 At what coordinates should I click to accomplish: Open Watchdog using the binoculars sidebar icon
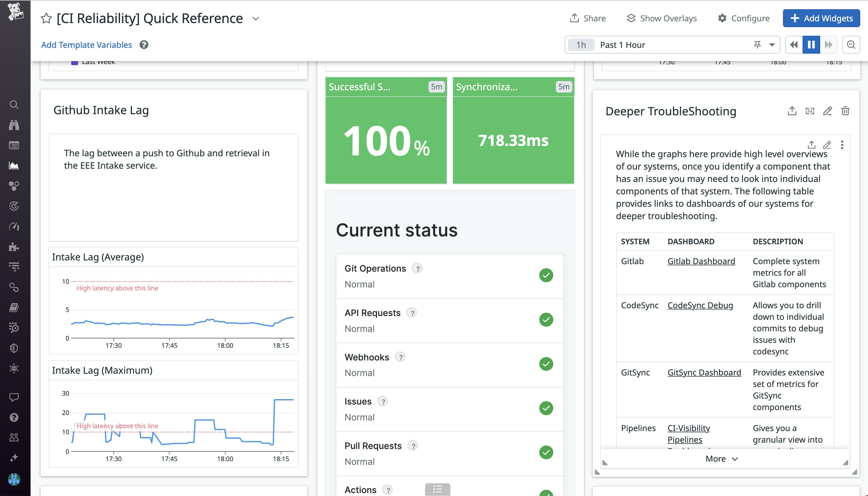click(14, 125)
